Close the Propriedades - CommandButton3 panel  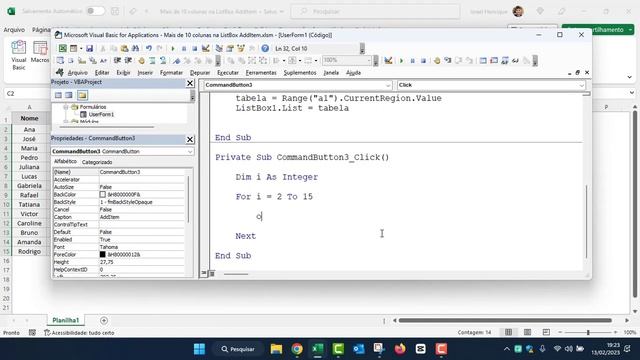(190, 139)
